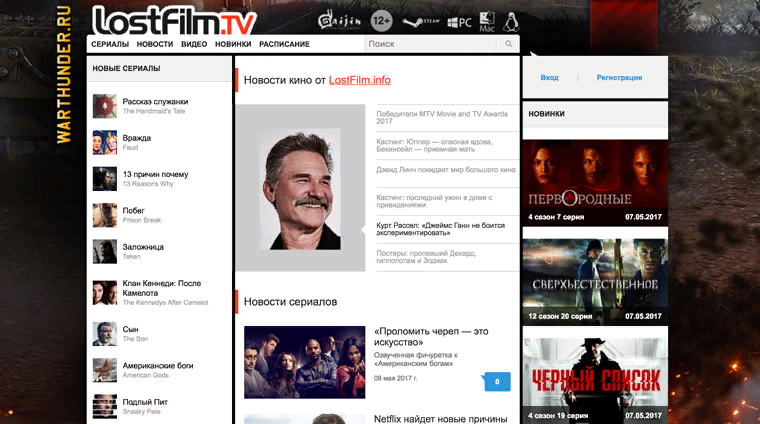Follow the LostFilm.info link

click(x=360, y=80)
